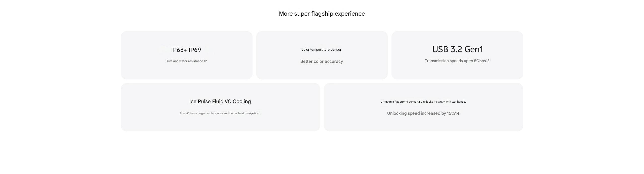The height and width of the screenshot is (174, 644).
Task: Open footnote 13 after 5Gbps
Action: pyautogui.click(x=488, y=61)
